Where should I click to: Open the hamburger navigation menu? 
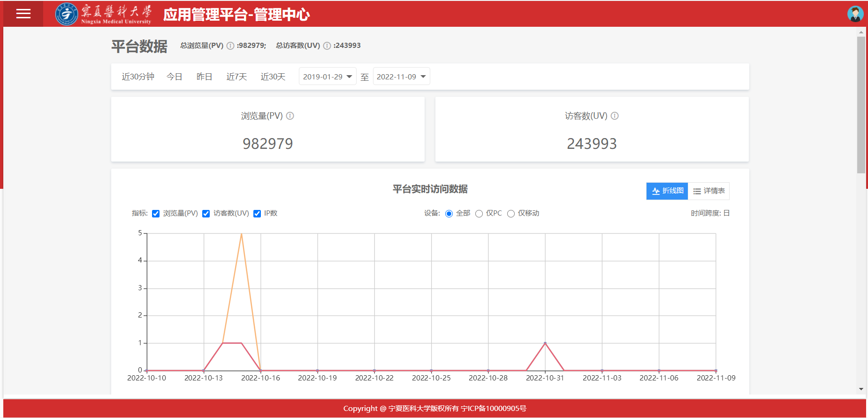[x=23, y=14]
